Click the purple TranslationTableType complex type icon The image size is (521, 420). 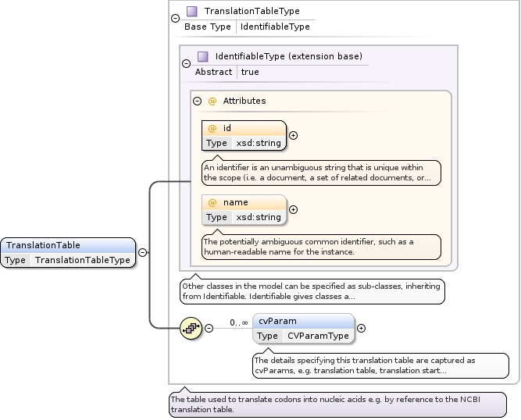(x=191, y=12)
